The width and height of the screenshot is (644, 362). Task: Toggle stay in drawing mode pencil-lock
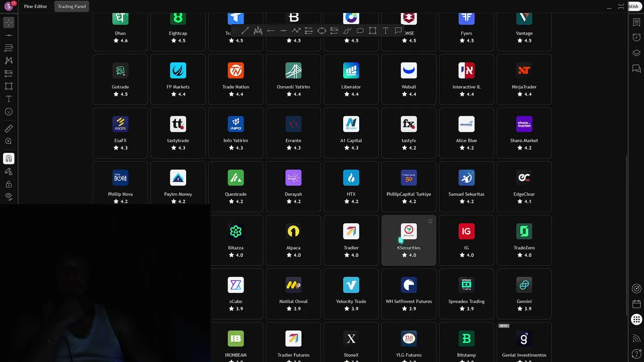pyautogui.click(x=9, y=171)
